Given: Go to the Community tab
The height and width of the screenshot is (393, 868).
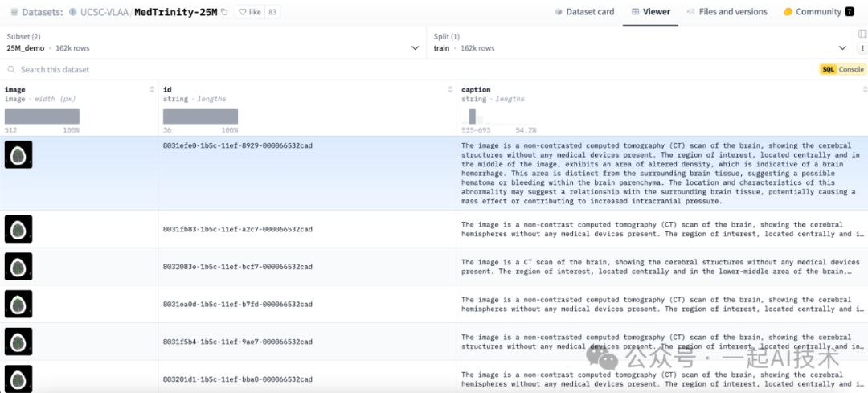Looking at the screenshot, I should tap(812, 12).
